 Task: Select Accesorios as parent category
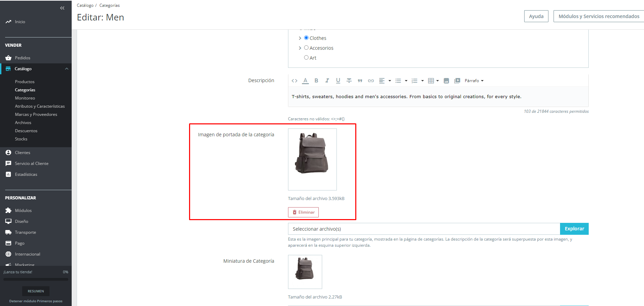[306, 48]
